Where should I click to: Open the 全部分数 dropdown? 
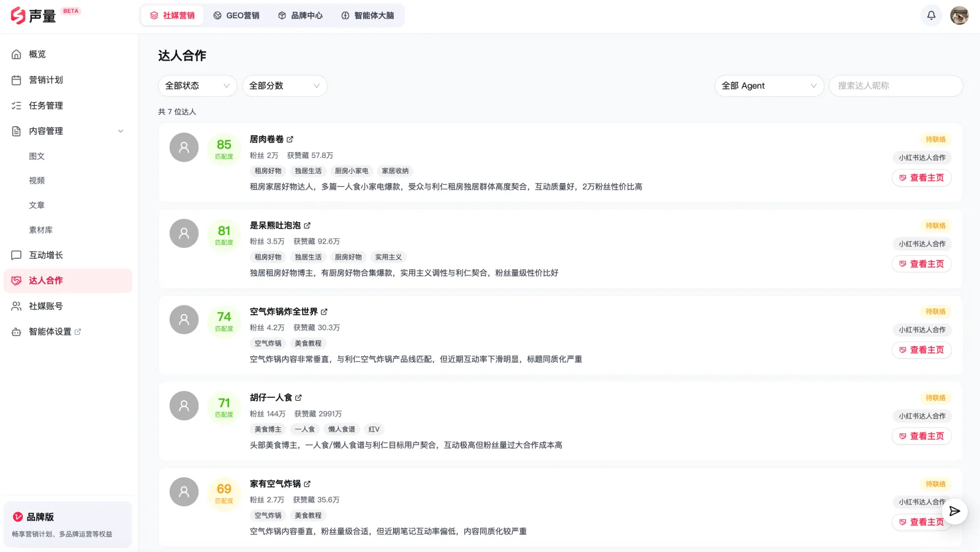[285, 86]
